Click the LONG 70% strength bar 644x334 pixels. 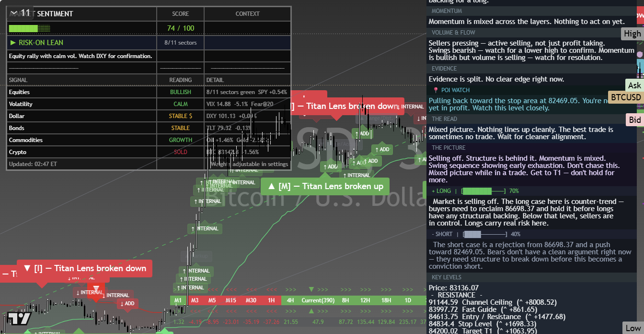pos(483,191)
